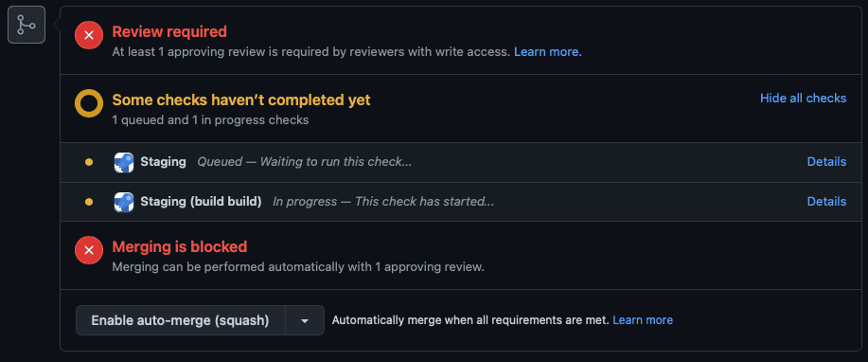Open Details for queued Staging check
Viewport: 868px width, 362px height.
coord(826,162)
